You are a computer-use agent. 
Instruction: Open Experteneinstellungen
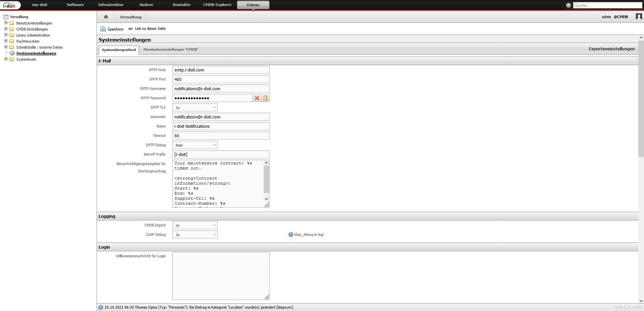click(612, 49)
